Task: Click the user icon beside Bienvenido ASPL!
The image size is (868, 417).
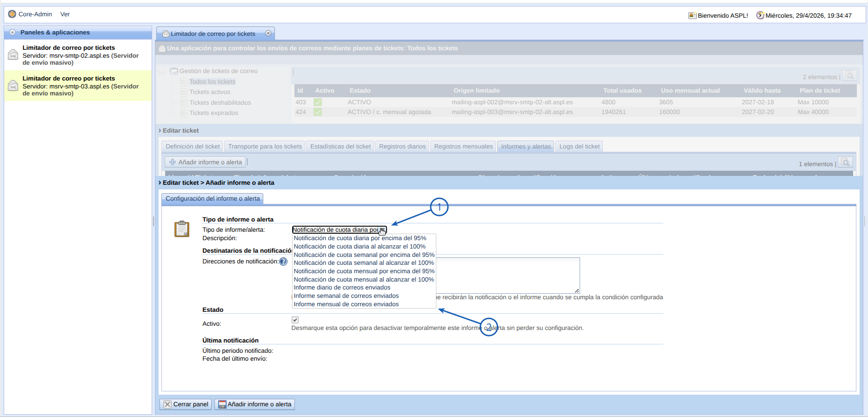Action: pos(692,15)
